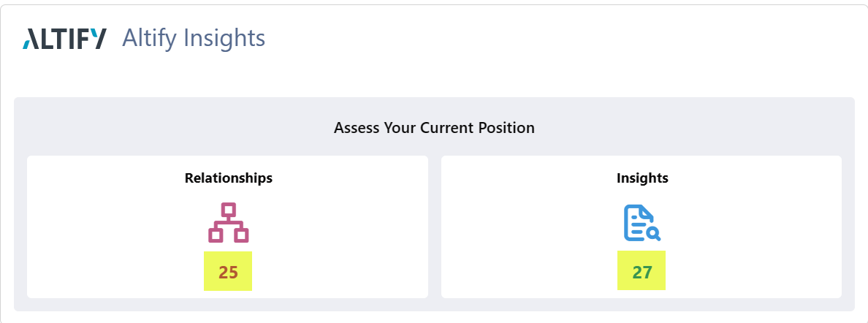
Task: Click the Relationships score of 25
Action: pyautogui.click(x=228, y=272)
